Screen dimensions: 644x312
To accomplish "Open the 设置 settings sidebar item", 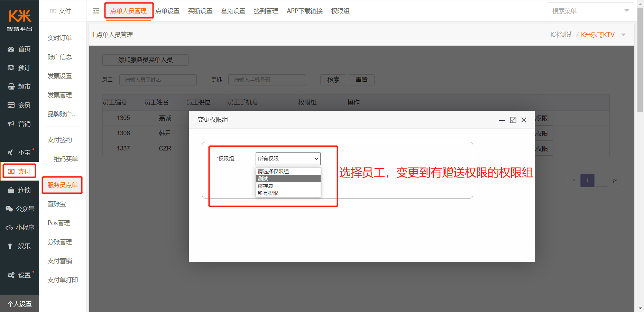I will click(x=19, y=275).
